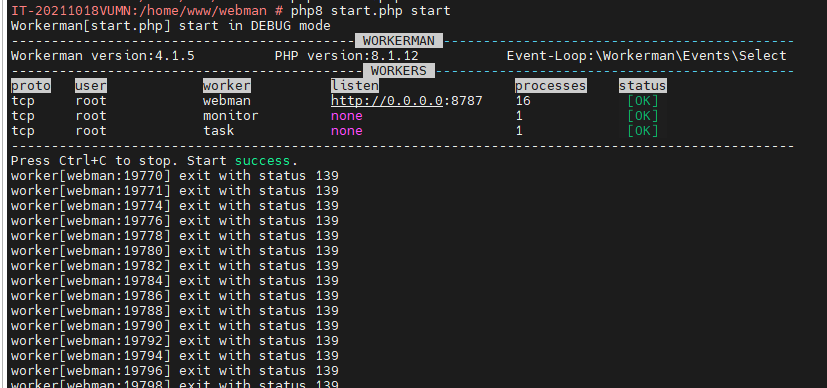Click 'none' listen value in task row
The image size is (827, 388).
[x=347, y=131]
